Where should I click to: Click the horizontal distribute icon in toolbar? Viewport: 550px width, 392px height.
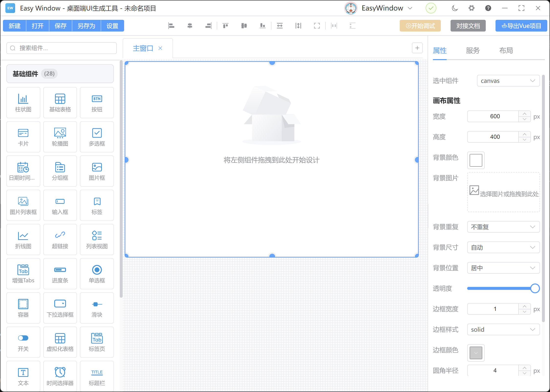(279, 26)
